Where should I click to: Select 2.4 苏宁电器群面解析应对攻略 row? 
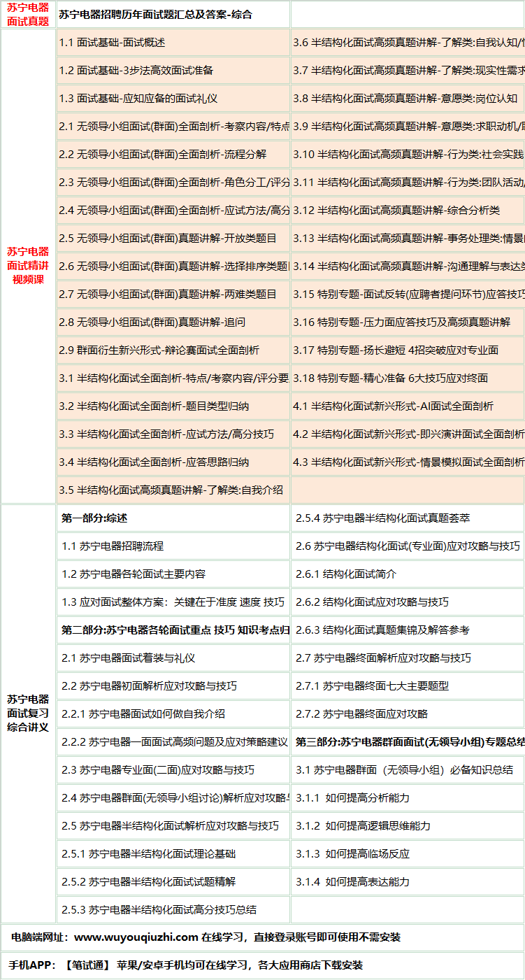(173, 797)
